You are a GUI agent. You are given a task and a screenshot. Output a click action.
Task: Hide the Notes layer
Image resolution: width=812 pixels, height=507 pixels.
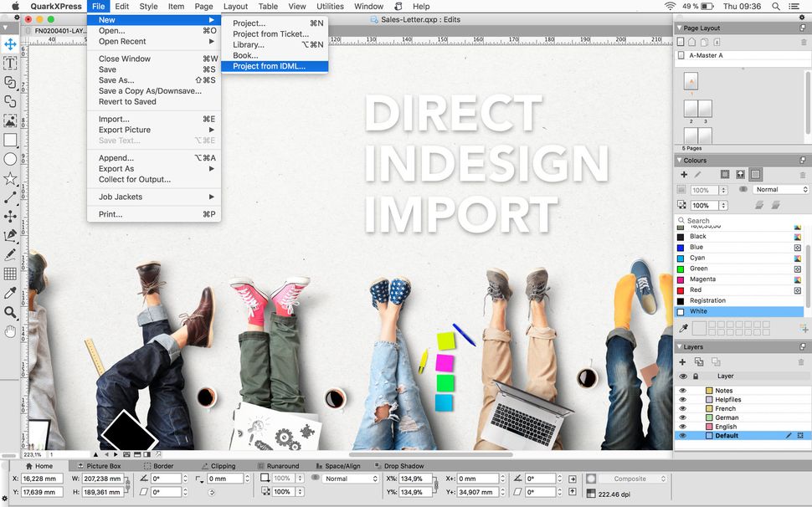point(682,391)
